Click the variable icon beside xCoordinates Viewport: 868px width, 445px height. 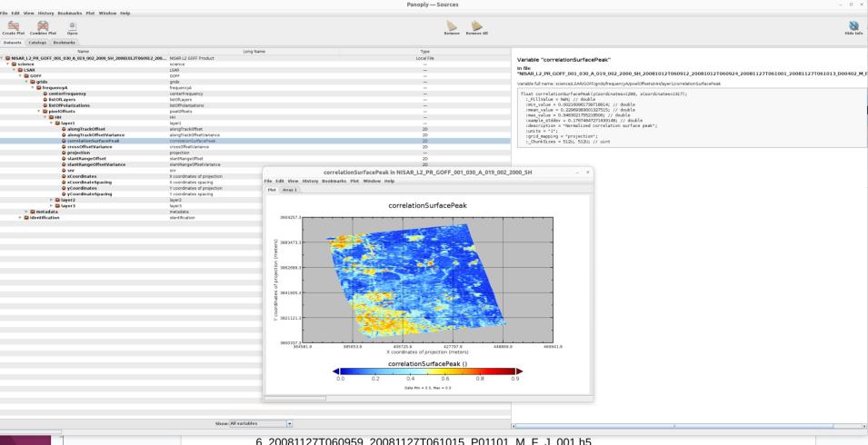click(x=65, y=176)
